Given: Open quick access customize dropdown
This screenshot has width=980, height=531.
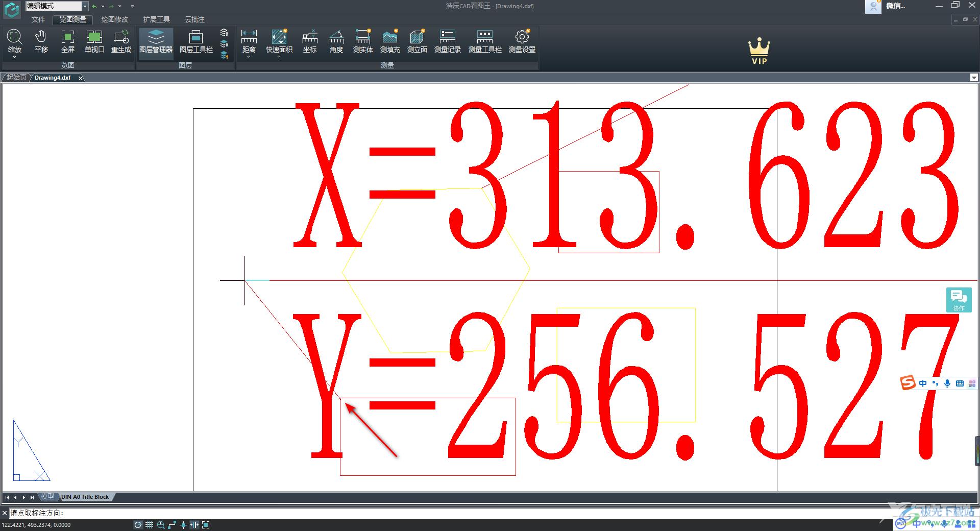Looking at the screenshot, I should (132, 6).
